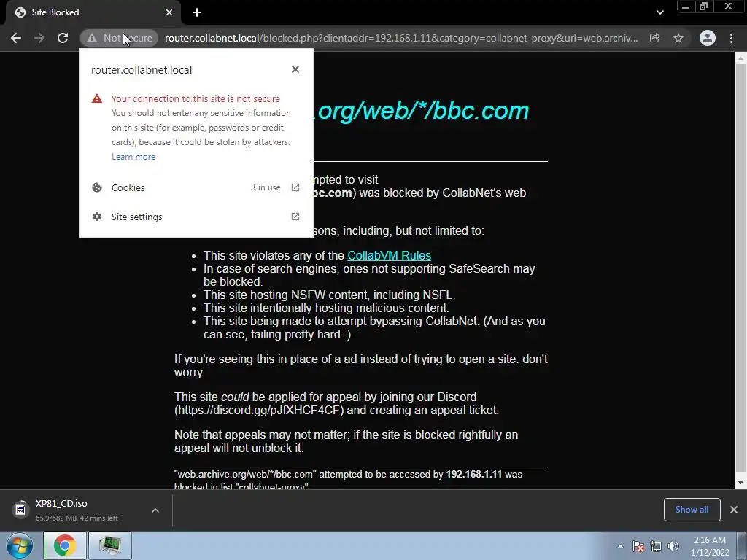Click the page scrollbar down arrow
The height and width of the screenshot is (560, 747).
pyautogui.click(x=741, y=483)
